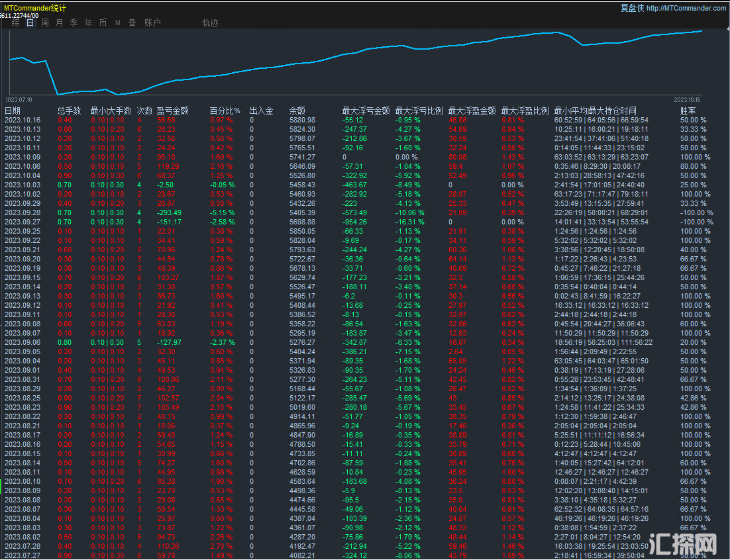Screen dimensions: 730x560
Task: Click the -573.49 max floating loss cell
Action: [x=355, y=212]
